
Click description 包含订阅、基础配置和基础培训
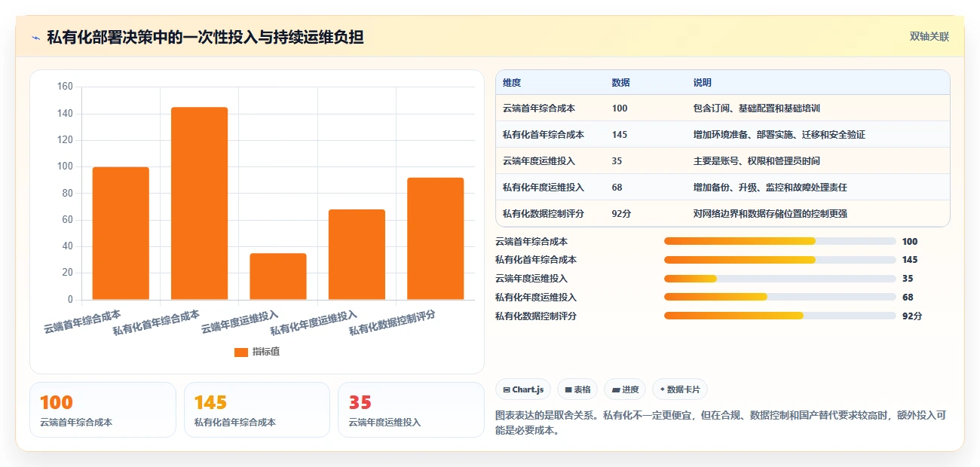pos(757,108)
